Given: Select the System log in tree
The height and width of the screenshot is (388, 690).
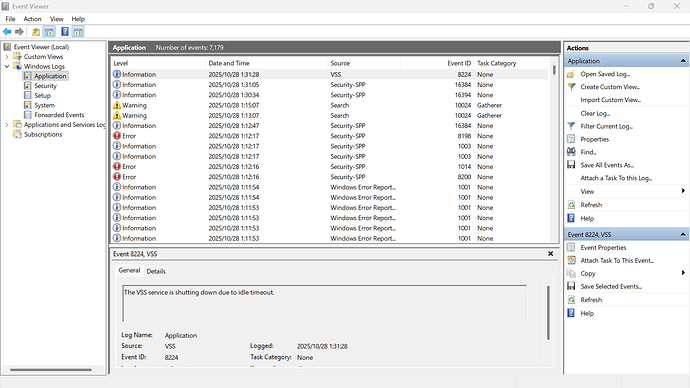Looking at the screenshot, I should click(44, 105).
